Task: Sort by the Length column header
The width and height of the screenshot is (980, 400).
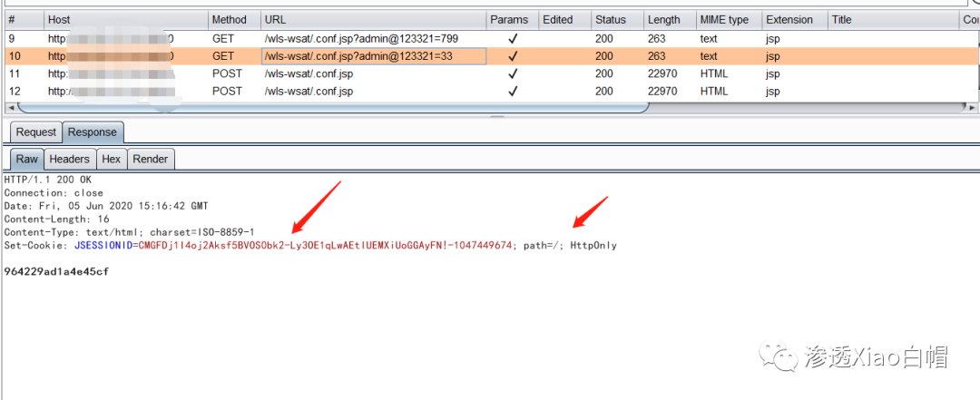Action: pos(670,20)
